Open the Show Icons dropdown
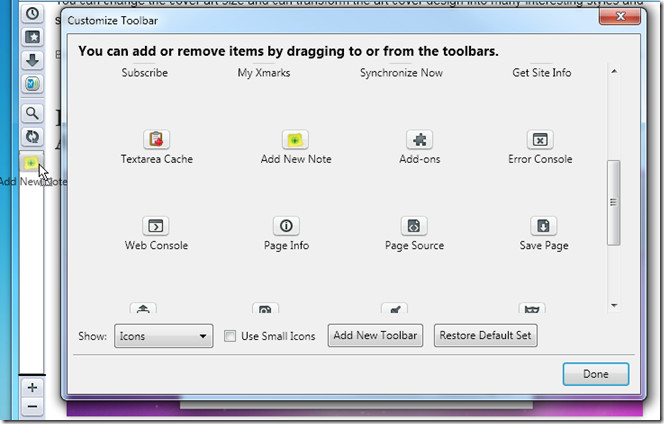This screenshot has height=424, width=664. [x=163, y=336]
